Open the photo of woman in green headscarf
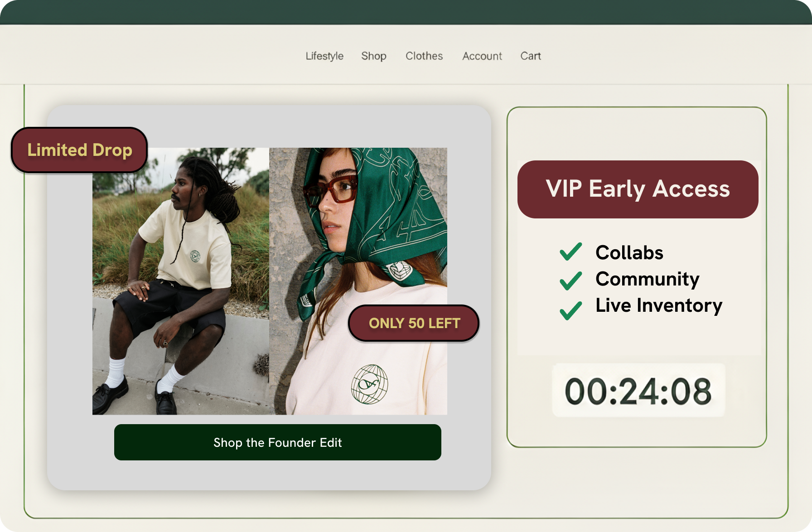Image resolution: width=812 pixels, height=532 pixels. (358, 281)
